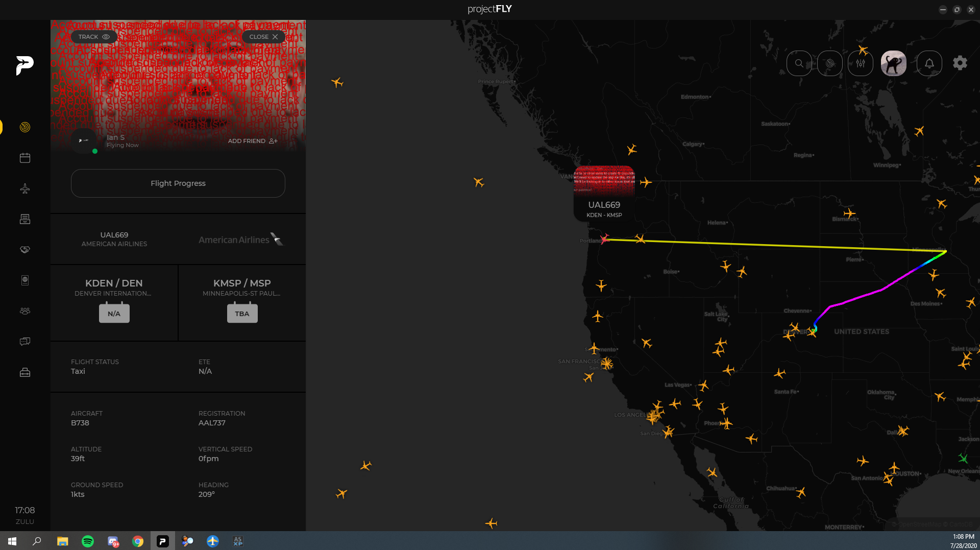The image size is (980, 550).
Task: Open the live radar map in sidebar
Action: click(x=25, y=127)
